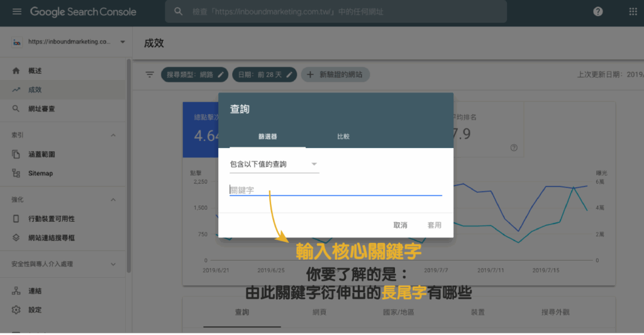This screenshot has width=644, height=335.
Task: Click the average position help icon
Action: click(x=514, y=147)
